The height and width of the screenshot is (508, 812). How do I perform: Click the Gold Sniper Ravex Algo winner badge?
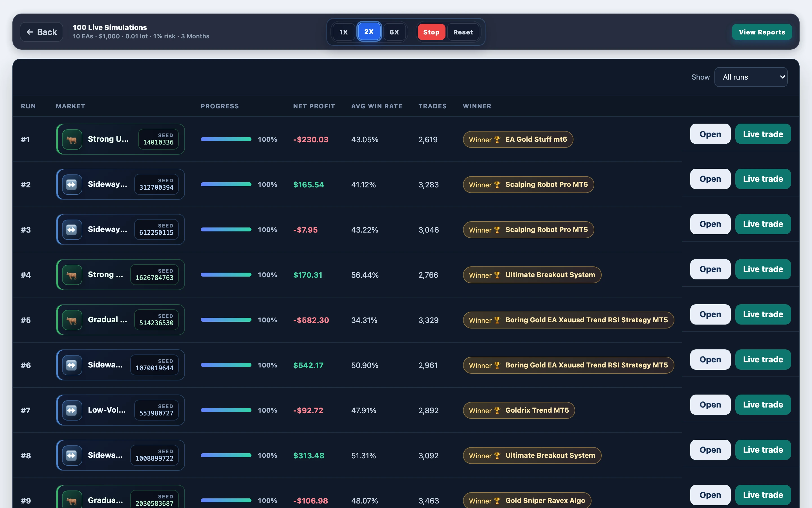(527, 501)
